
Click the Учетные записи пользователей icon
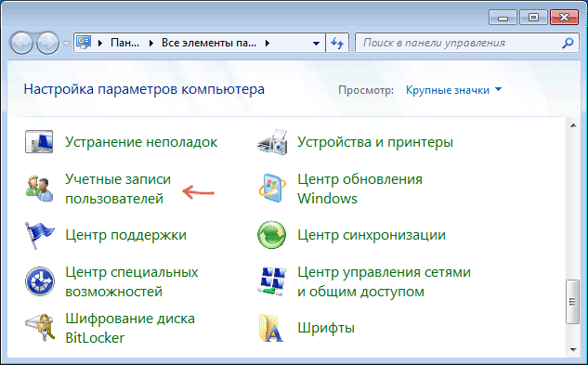39,189
